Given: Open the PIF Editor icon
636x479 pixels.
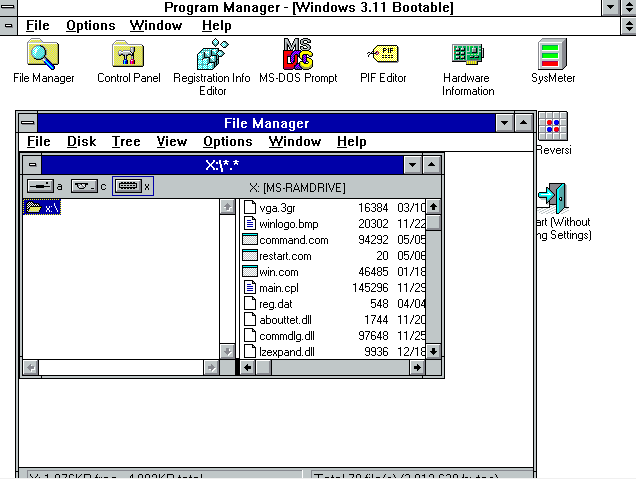Looking at the screenshot, I should 383,54.
